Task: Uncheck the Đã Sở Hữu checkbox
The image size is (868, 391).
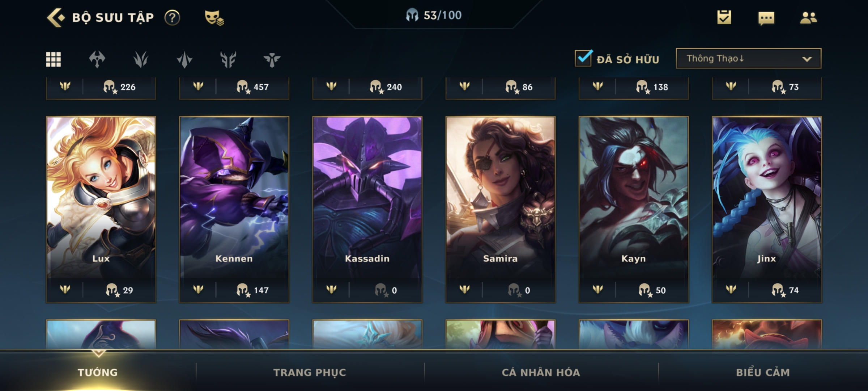Action: [x=583, y=58]
